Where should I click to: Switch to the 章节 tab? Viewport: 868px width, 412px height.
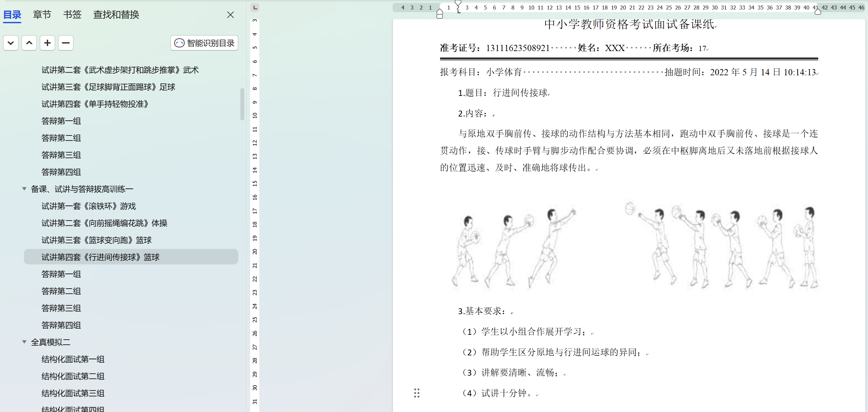coord(42,15)
